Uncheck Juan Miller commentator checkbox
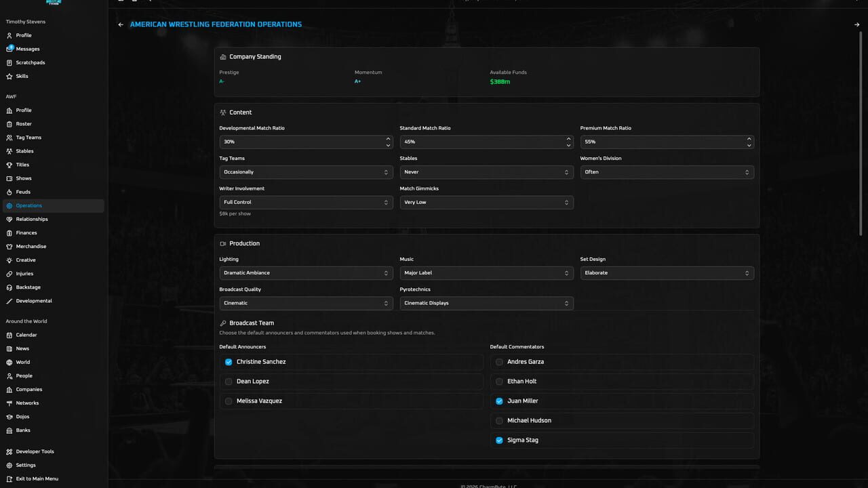This screenshot has height=488, width=868. [x=500, y=401]
